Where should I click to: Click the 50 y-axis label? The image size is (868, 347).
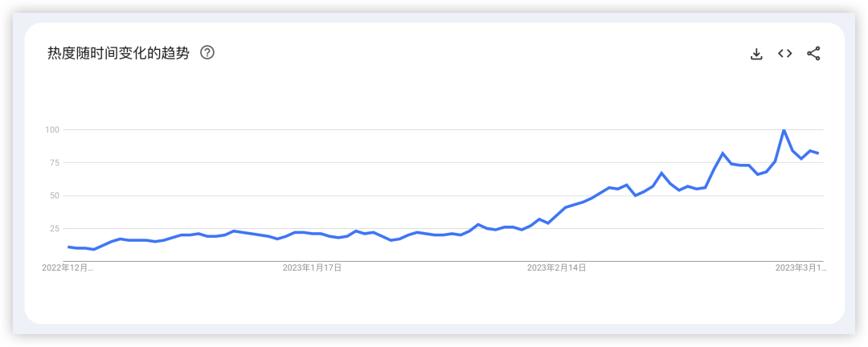tap(55, 195)
